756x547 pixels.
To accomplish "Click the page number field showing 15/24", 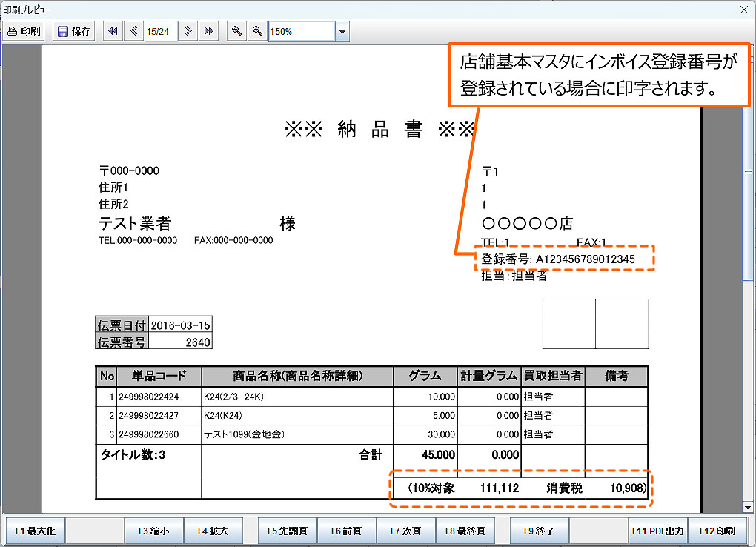I will click(x=159, y=31).
